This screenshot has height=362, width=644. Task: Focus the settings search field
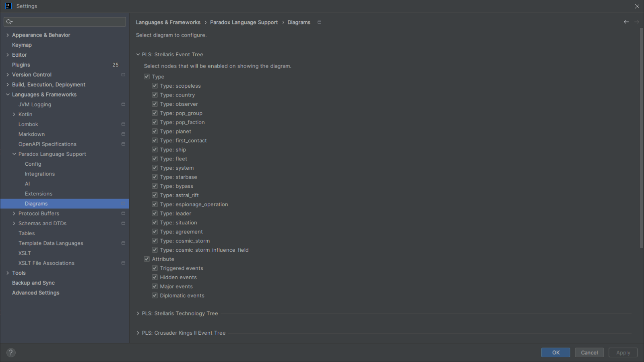click(x=68, y=22)
